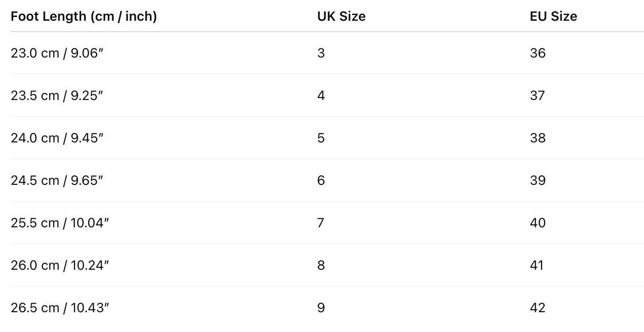Click EU size 36 value
The height and width of the screenshot is (332, 644).
pyautogui.click(x=537, y=53)
